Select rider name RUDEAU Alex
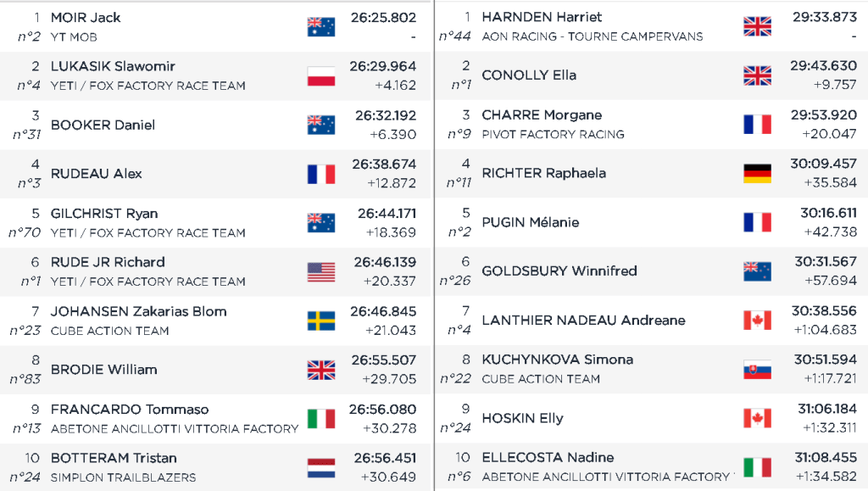Viewport: 868px width, 491px height. 97,174
